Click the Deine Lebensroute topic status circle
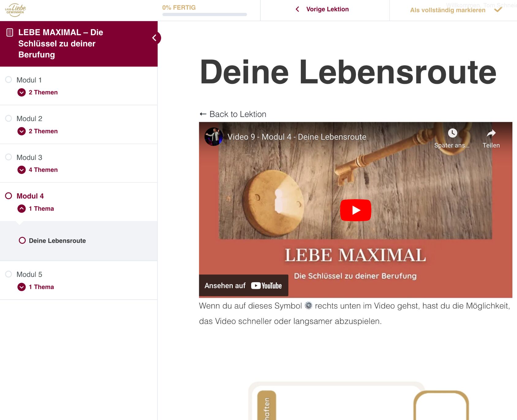Viewport: 517px width, 420px height. [x=22, y=240]
